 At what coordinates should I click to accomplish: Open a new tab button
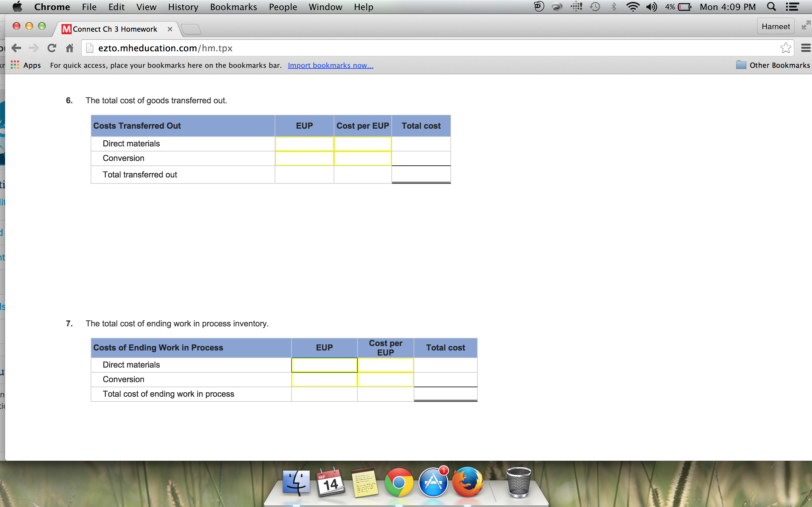coord(191,29)
